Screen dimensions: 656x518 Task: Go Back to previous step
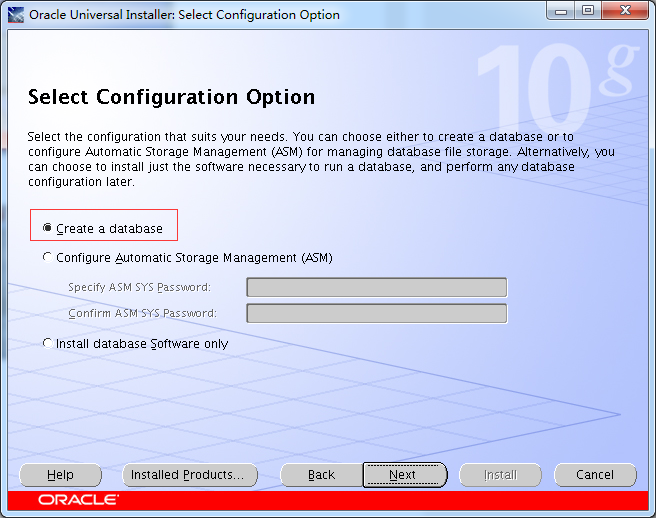click(321, 475)
